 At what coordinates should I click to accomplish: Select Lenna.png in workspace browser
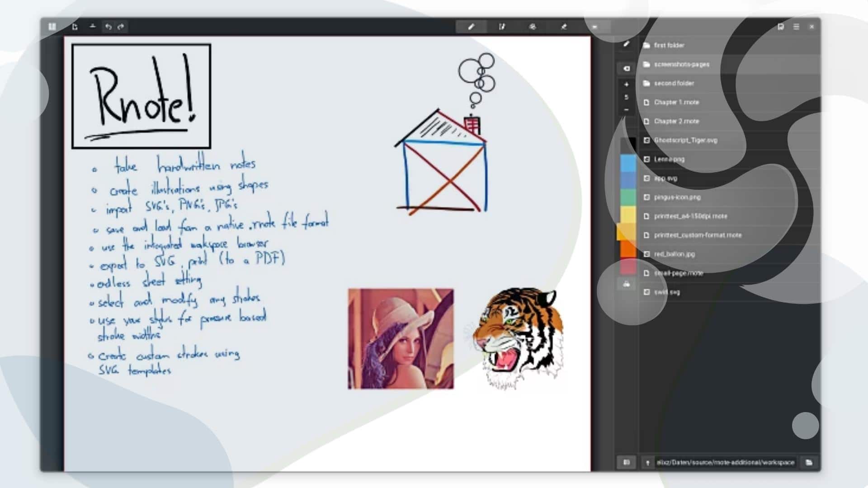[730, 159]
